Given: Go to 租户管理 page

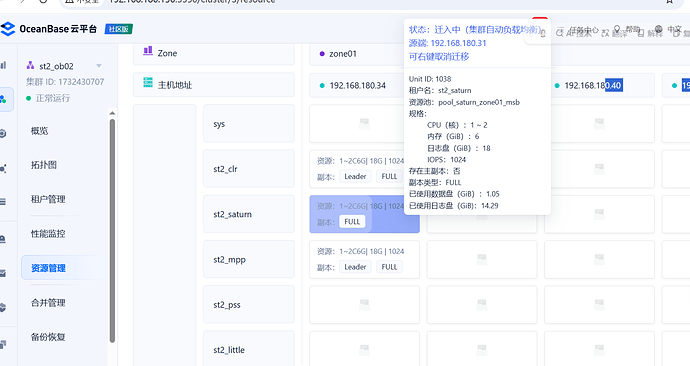Looking at the screenshot, I should tap(48, 199).
